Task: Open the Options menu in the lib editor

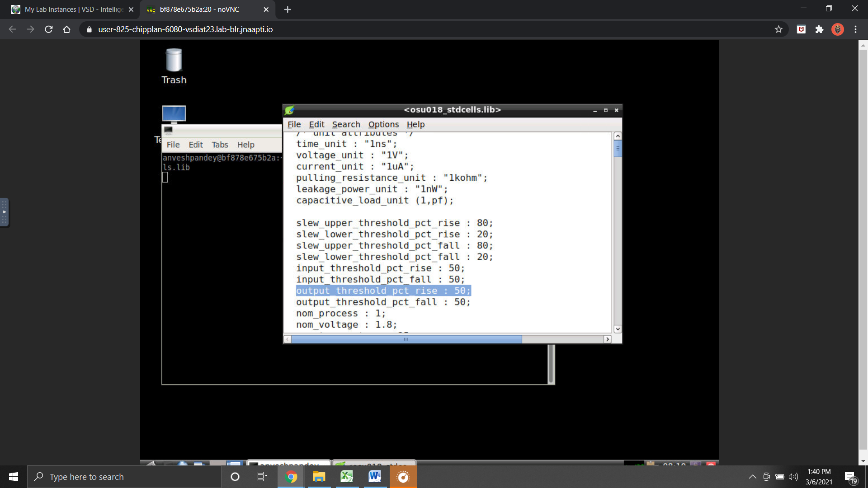Action: click(383, 124)
